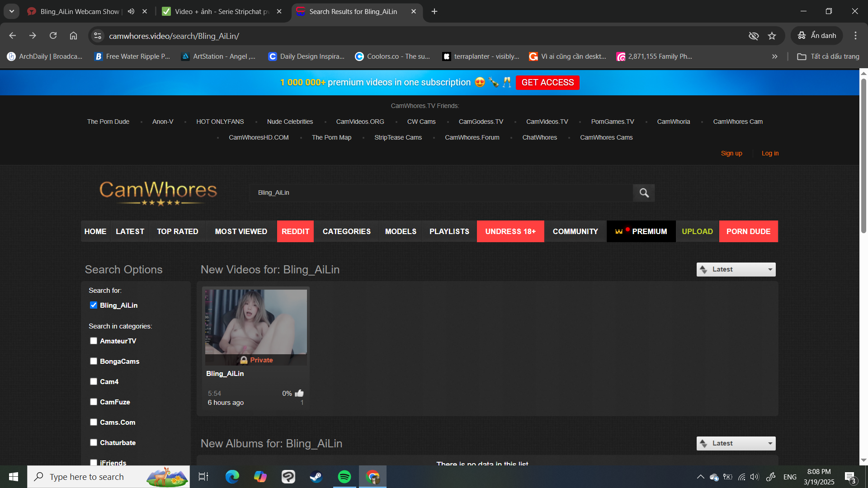Click the thumbs-up rating icon

[x=299, y=393]
